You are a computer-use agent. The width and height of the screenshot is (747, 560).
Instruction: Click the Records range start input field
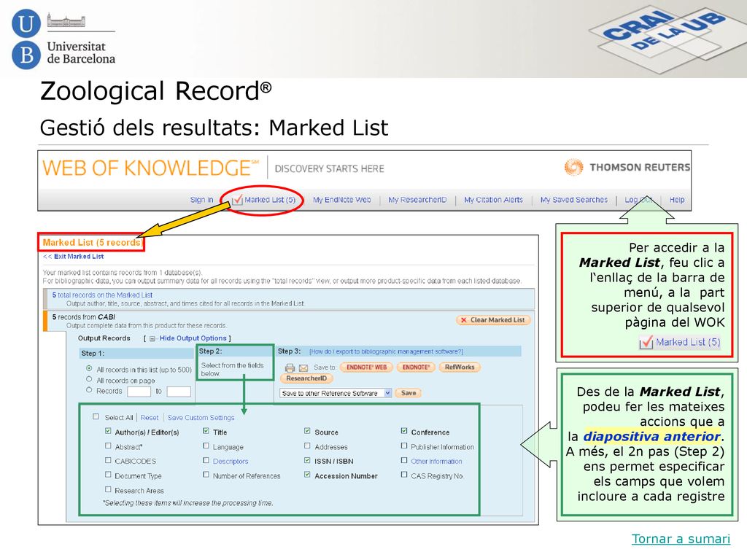(139, 392)
